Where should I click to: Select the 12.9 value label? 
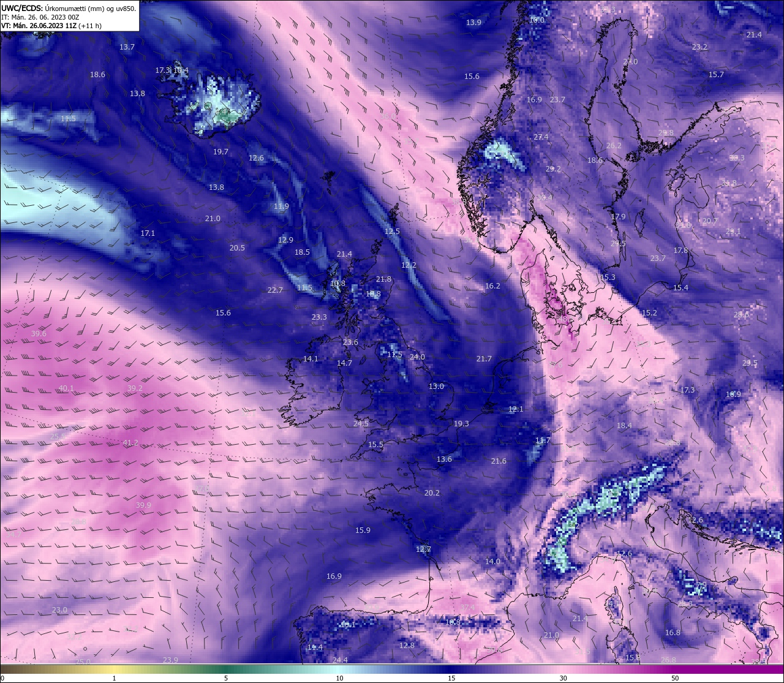tap(285, 240)
